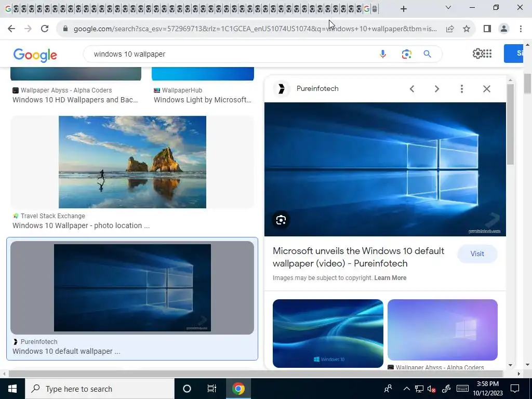Screen dimensions: 532x399
Task: Click the Chrome icon on the taskbar
Action: [238, 389]
